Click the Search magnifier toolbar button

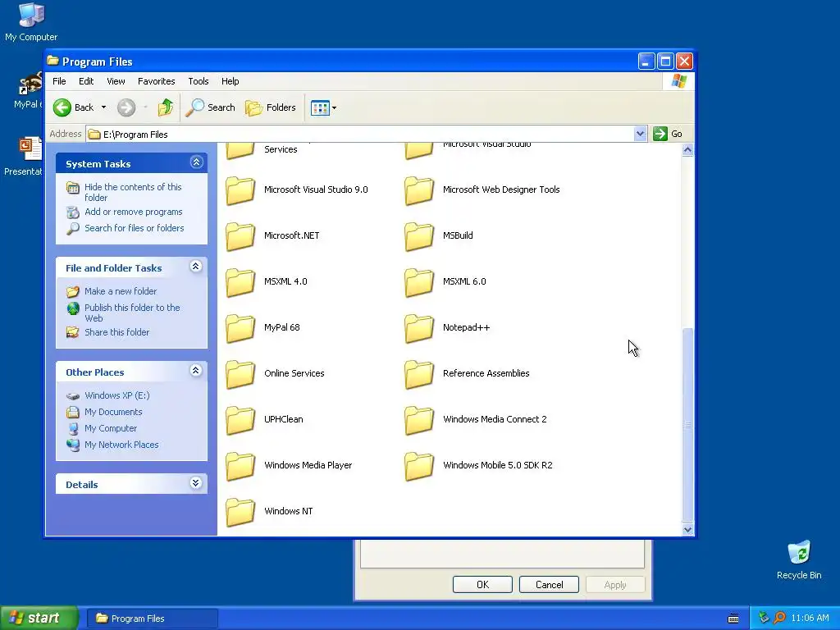(210, 107)
